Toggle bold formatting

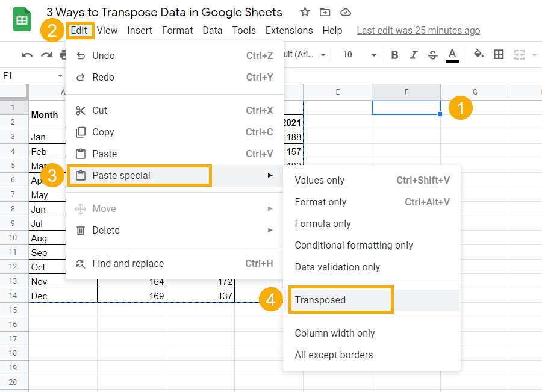pos(395,55)
